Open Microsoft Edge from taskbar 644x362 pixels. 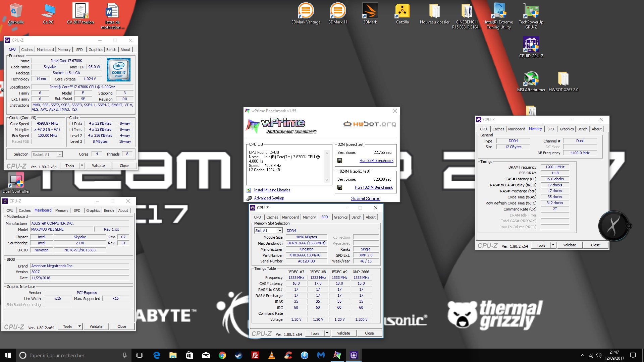(157, 355)
